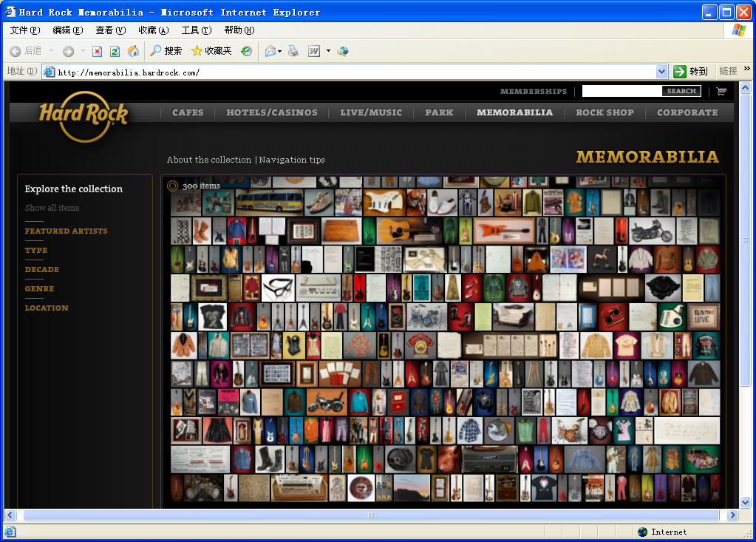The image size is (756, 542).
Task: Click the Forward arrow toolbar button
Action: (x=69, y=51)
